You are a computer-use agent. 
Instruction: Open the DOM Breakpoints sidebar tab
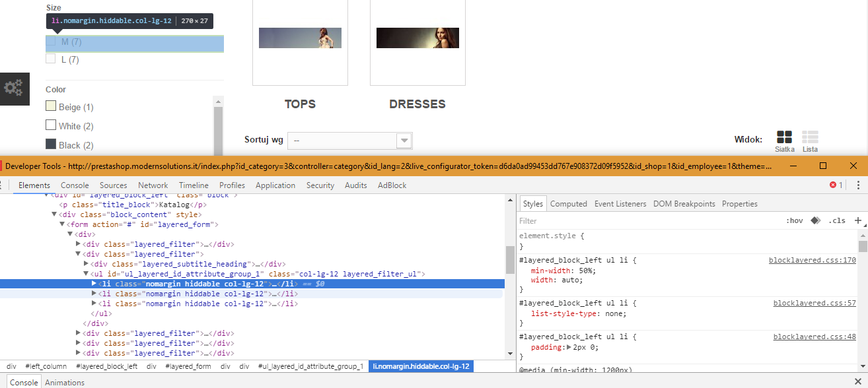point(684,204)
